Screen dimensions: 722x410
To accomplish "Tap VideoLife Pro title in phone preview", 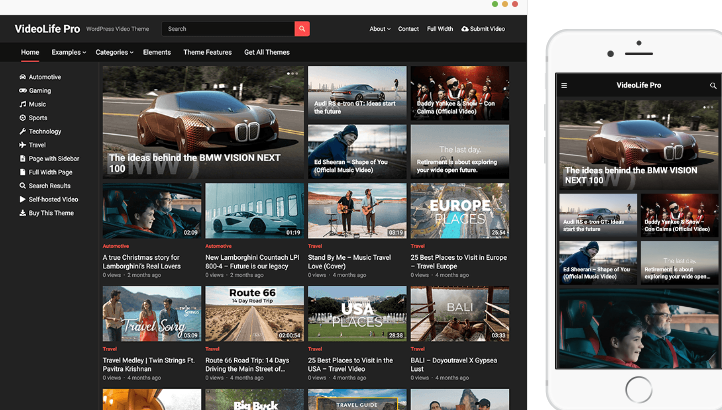I will [639, 85].
